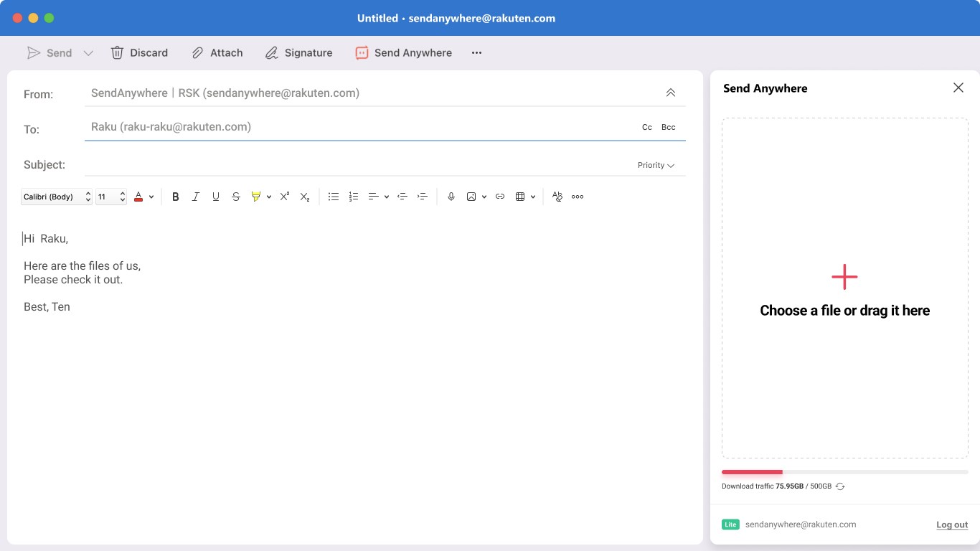Open the font size 11 selector

click(111, 197)
